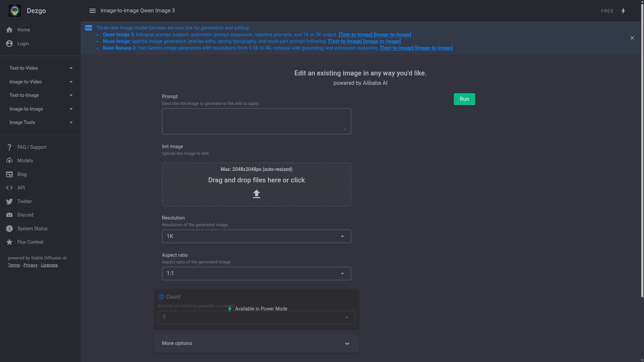This screenshot has width=644, height=362.
Task: Open the hamburger menu icon
Action: pyautogui.click(x=93, y=11)
